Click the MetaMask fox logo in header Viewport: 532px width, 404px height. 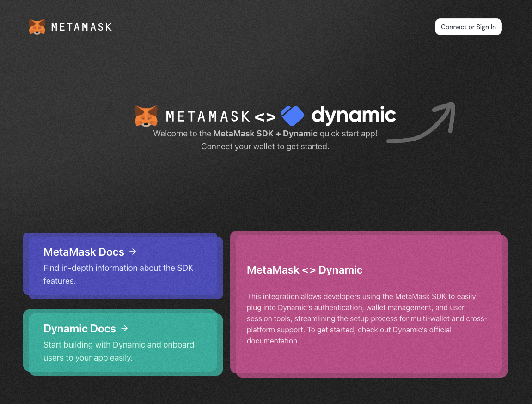coord(37,26)
